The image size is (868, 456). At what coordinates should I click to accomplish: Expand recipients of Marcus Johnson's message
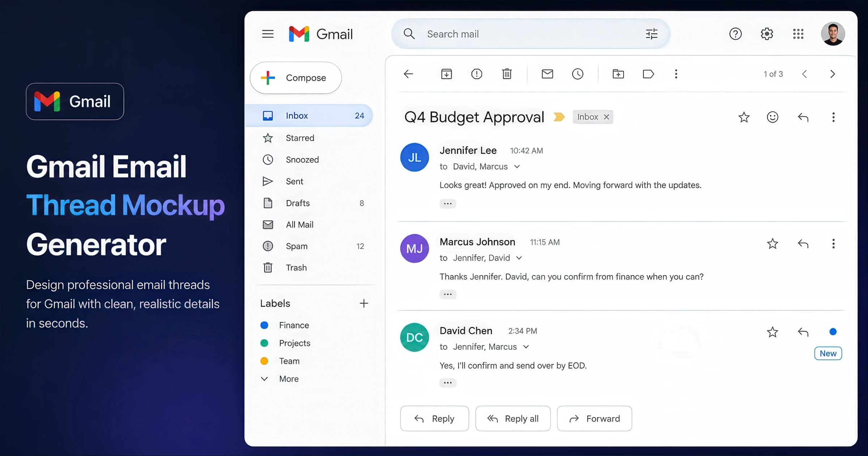519,258
